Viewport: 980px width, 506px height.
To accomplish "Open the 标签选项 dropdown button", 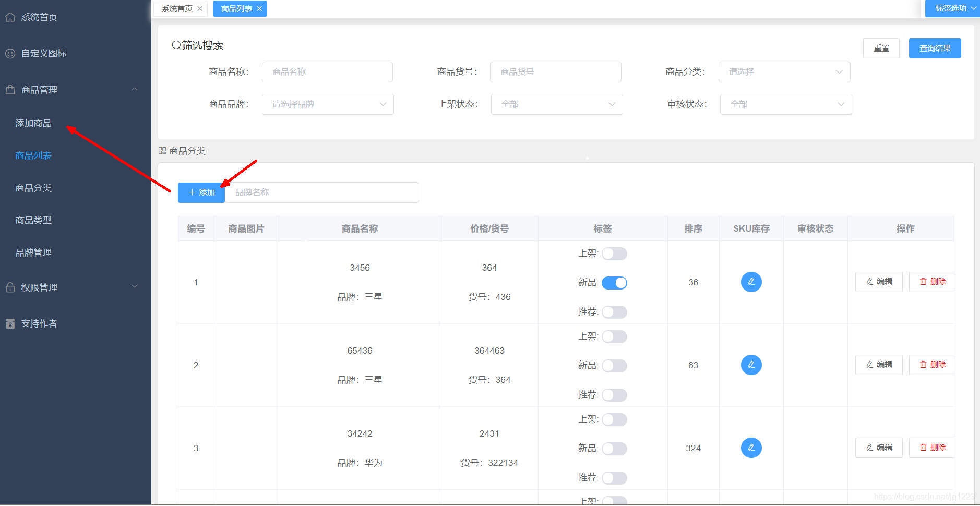I will tap(952, 8).
